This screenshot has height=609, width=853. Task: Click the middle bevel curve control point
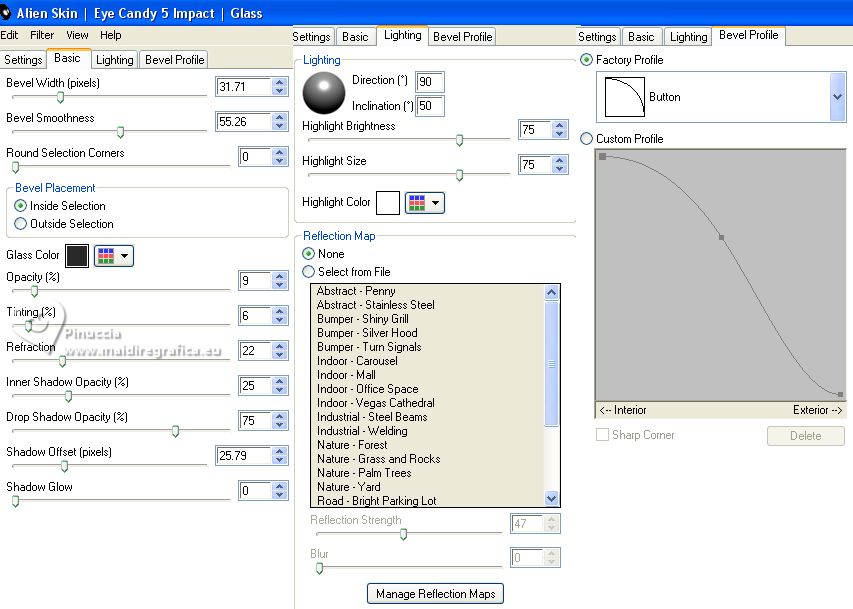point(721,237)
